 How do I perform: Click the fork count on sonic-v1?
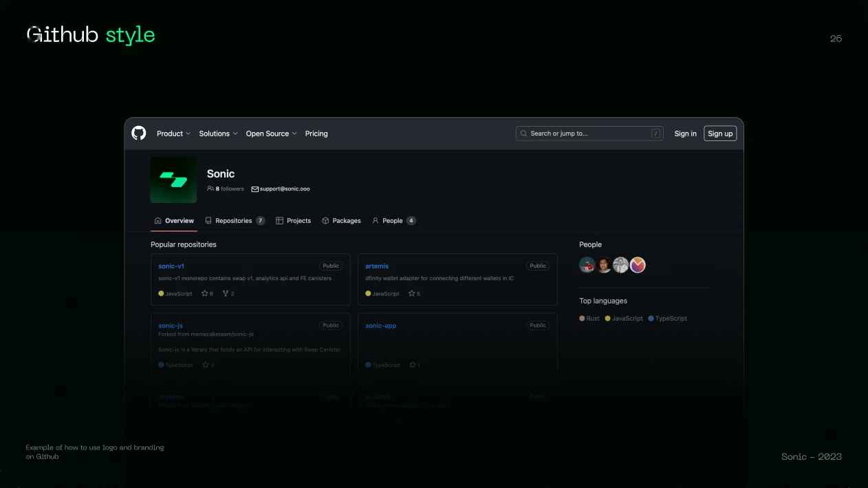(228, 294)
